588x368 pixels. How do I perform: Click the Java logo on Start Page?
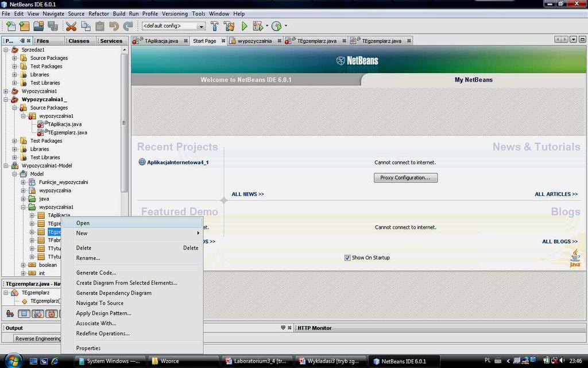pos(575,258)
